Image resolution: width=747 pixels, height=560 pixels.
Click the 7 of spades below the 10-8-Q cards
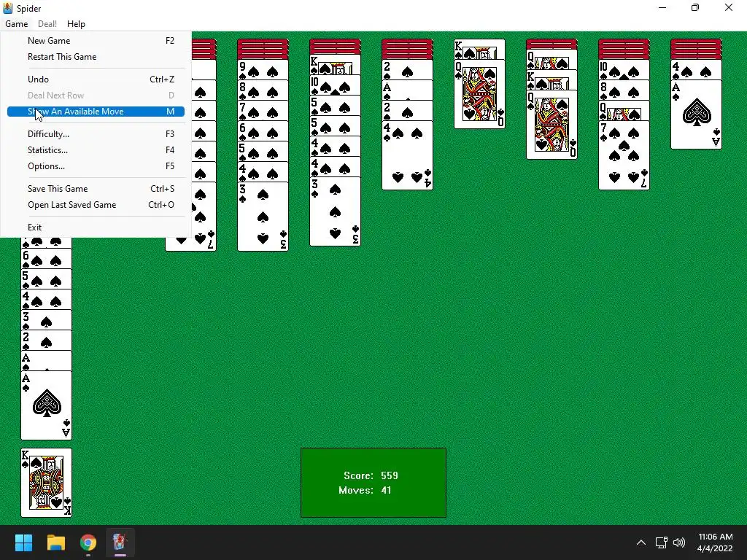[624, 155]
